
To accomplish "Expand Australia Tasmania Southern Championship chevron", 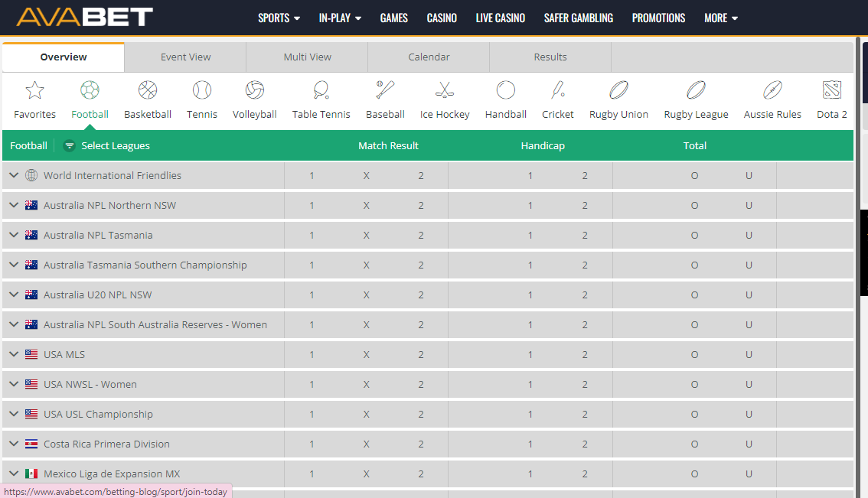I will click(x=14, y=265).
